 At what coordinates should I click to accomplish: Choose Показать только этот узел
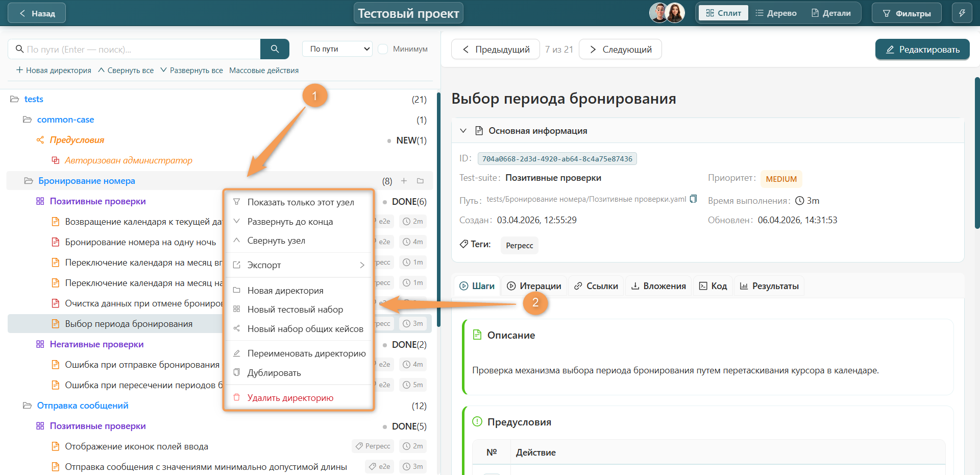pos(299,202)
